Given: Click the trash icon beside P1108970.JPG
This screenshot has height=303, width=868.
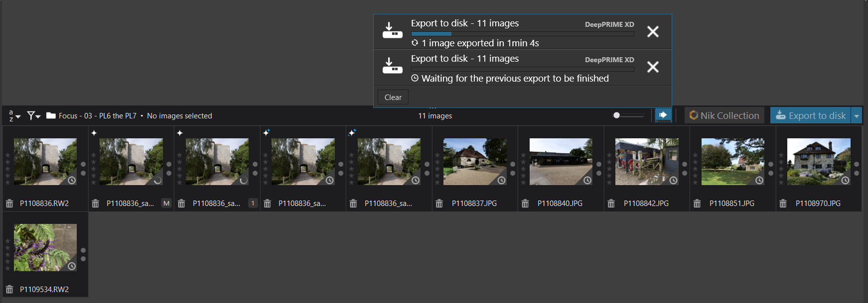Looking at the screenshot, I should click(x=783, y=203).
